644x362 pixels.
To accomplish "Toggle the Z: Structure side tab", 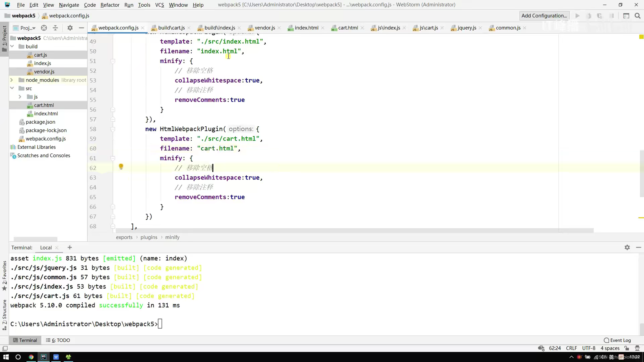I will (x=4, y=315).
